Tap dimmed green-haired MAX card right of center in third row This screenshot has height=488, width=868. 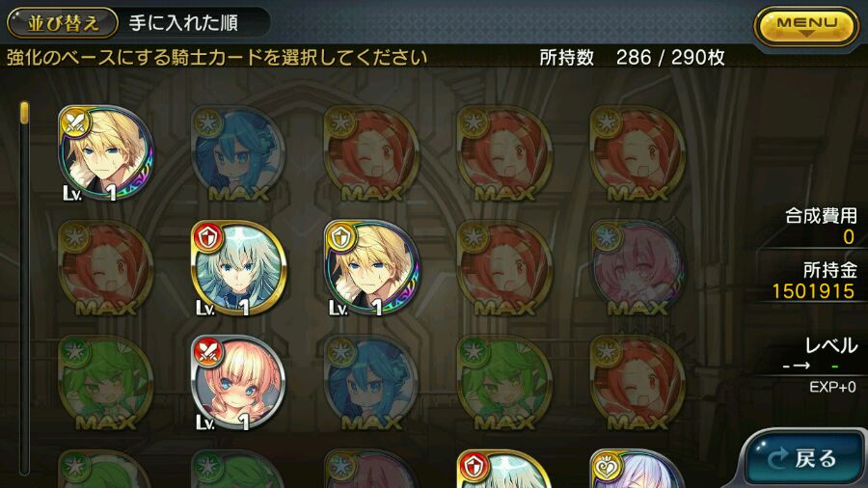[503, 382]
